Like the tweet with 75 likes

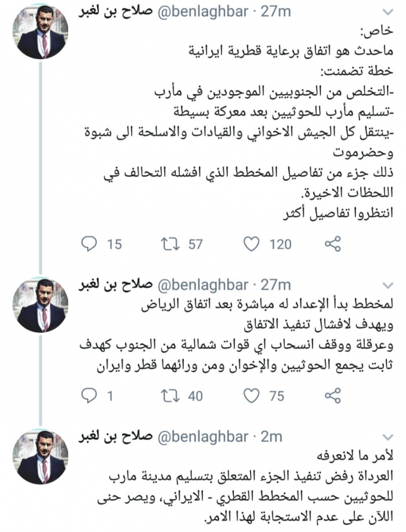tap(251, 395)
